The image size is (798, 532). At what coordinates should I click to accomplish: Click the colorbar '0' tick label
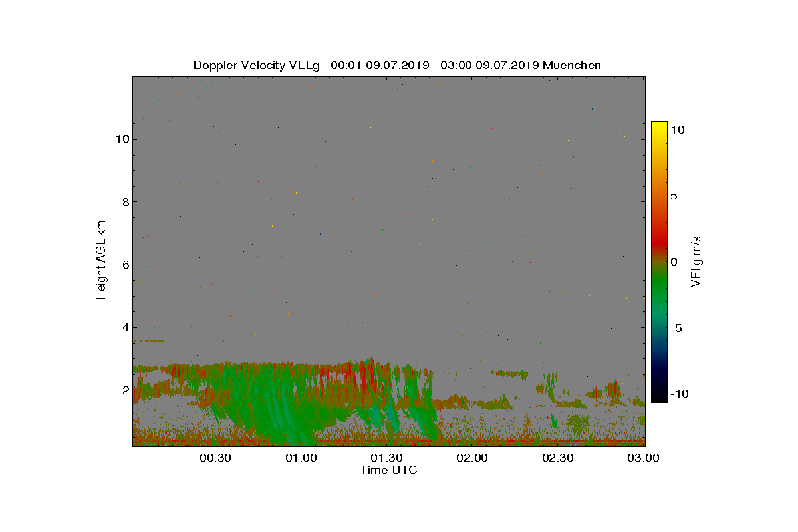pos(674,262)
